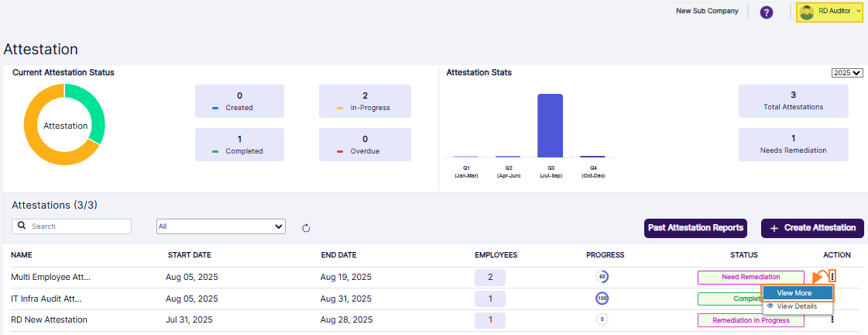Click the Q3 bar in Attestation Stats
The image size is (868, 335).
(x=550, y=126)
